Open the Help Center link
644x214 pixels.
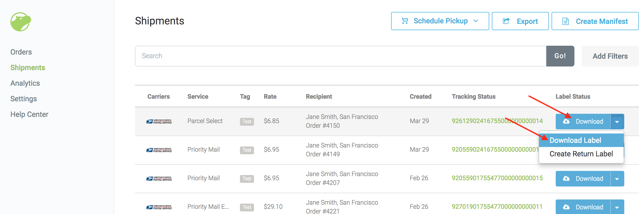(29, 114)
